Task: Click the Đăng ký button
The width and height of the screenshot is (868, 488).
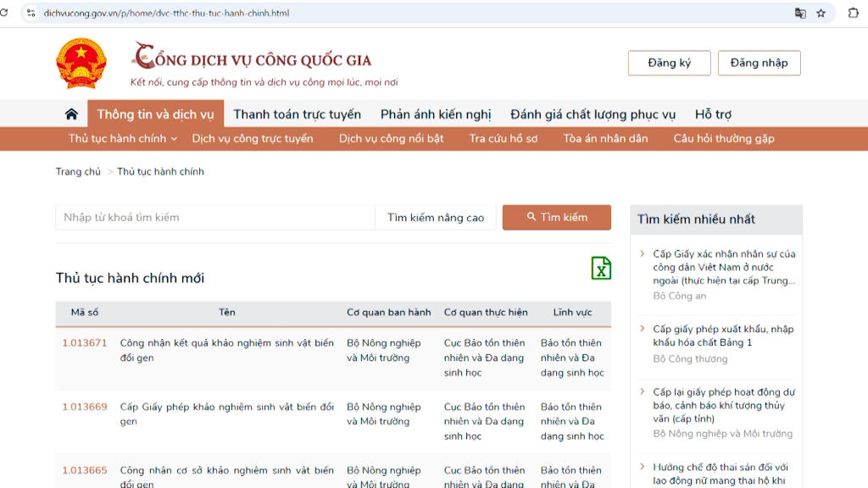Action: 670,63
